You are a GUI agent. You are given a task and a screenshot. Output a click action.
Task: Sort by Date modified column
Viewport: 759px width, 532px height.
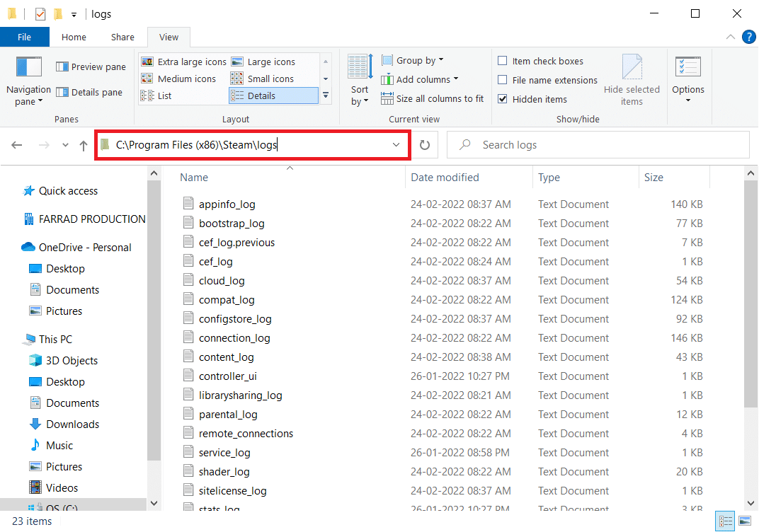coord(469,178)
